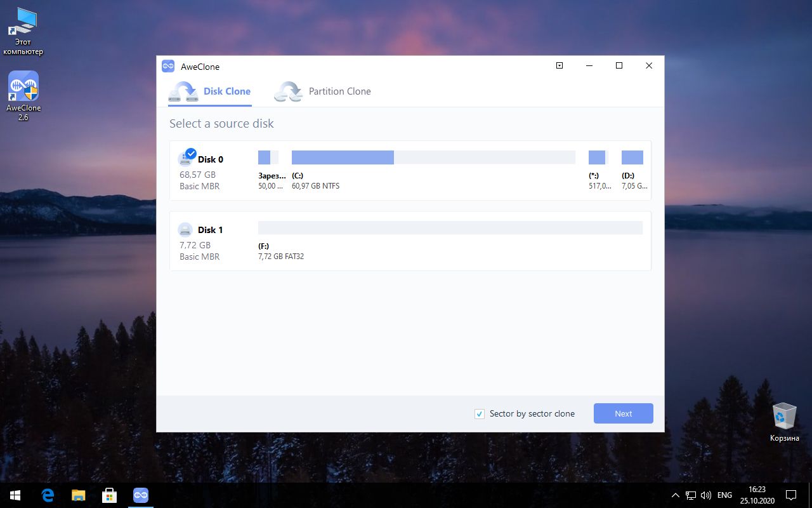812x508 pixels.
Task: Click the volume speaker tray icon
Action: tap(705, 495)
